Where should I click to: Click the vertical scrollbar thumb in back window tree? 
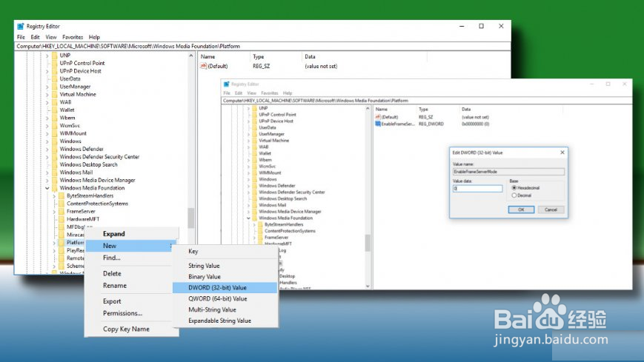point(368,243)
